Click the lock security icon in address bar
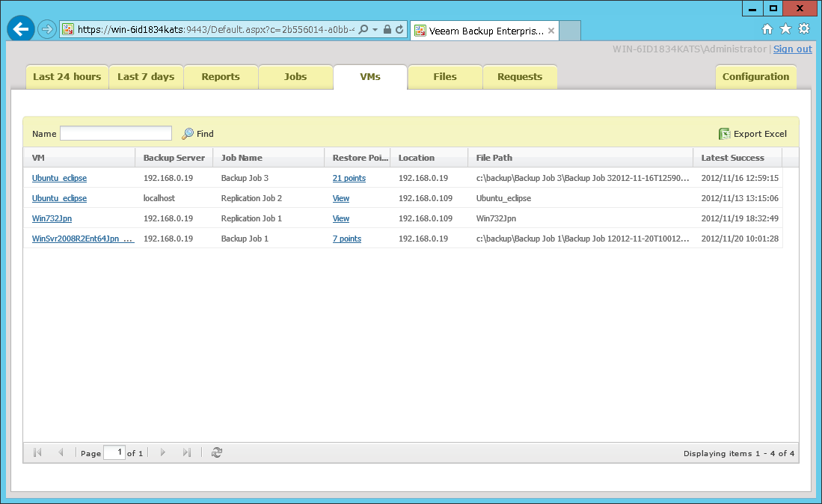Image resolution: width=822 pixels, height=504 pixels. [387, 29]
